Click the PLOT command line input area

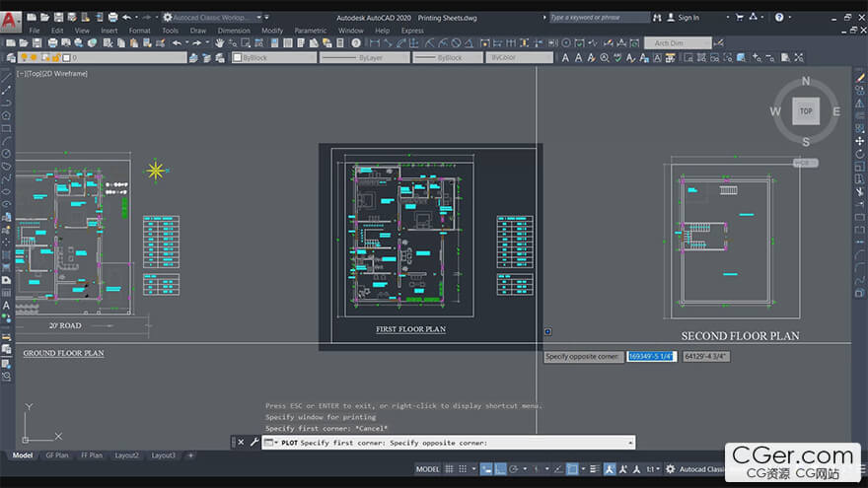point(449,443)
